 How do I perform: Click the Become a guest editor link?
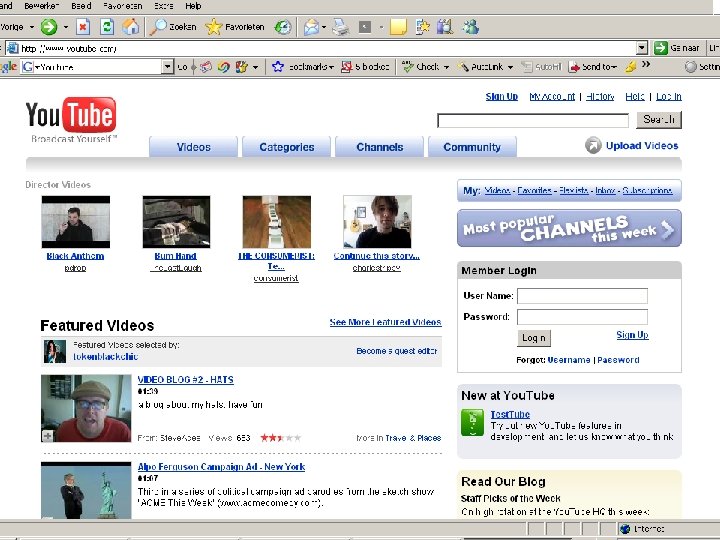(397, 351)
